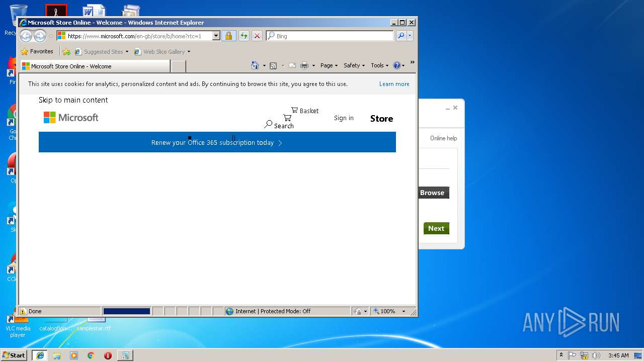Screen dimensions: 644x362
Task: Expand the Print options arrow
Action: click(x=313, y=65)
